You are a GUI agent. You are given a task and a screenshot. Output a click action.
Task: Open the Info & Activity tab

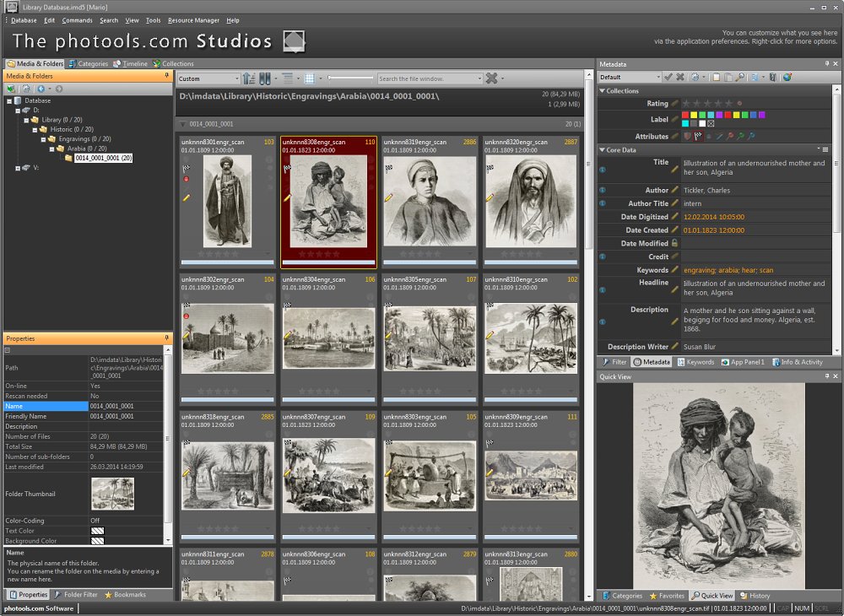click(798, 362)
